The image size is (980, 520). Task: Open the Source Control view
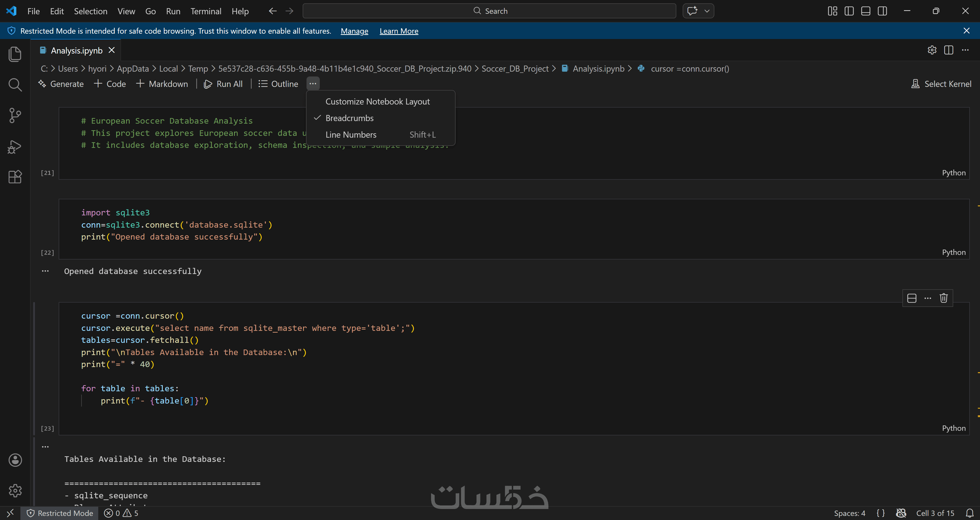[15, 115]
